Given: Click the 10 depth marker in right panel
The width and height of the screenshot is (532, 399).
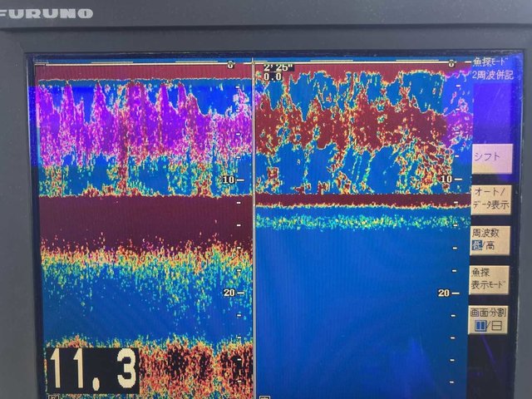Looking at the screenshot, I should [x=445, y=179].
